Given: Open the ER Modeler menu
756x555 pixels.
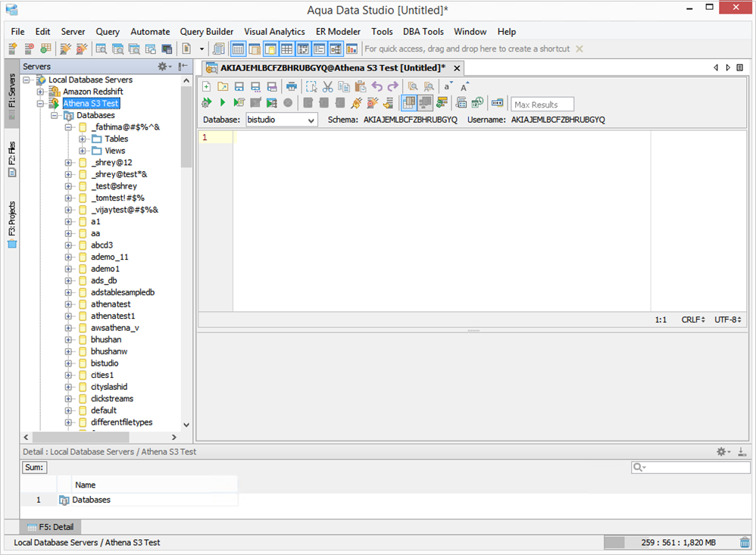Looking at the screenshot, I should (x=338, y=32).
